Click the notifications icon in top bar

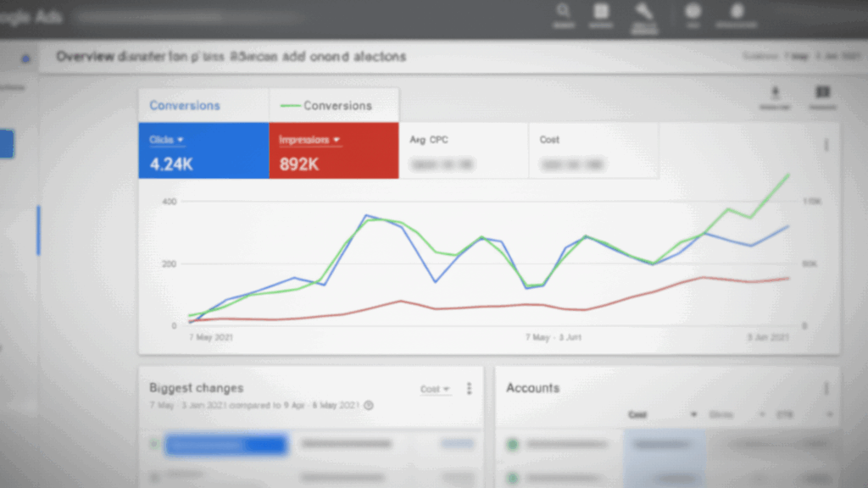coord(737,12)
